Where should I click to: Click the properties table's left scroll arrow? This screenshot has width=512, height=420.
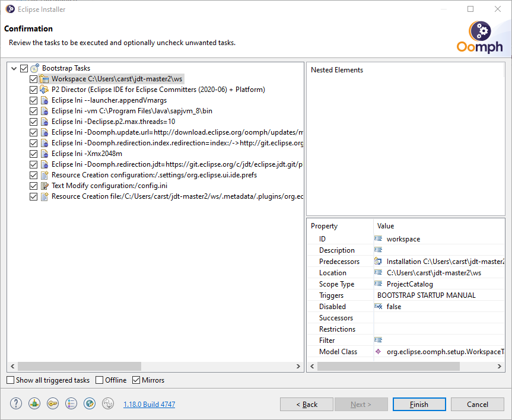click(312, 366)
